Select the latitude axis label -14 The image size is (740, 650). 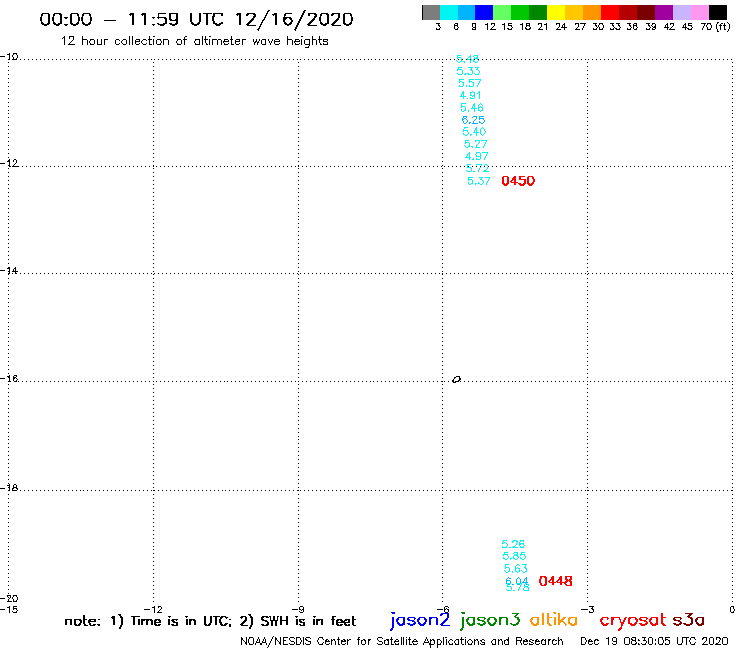[9, 271]
